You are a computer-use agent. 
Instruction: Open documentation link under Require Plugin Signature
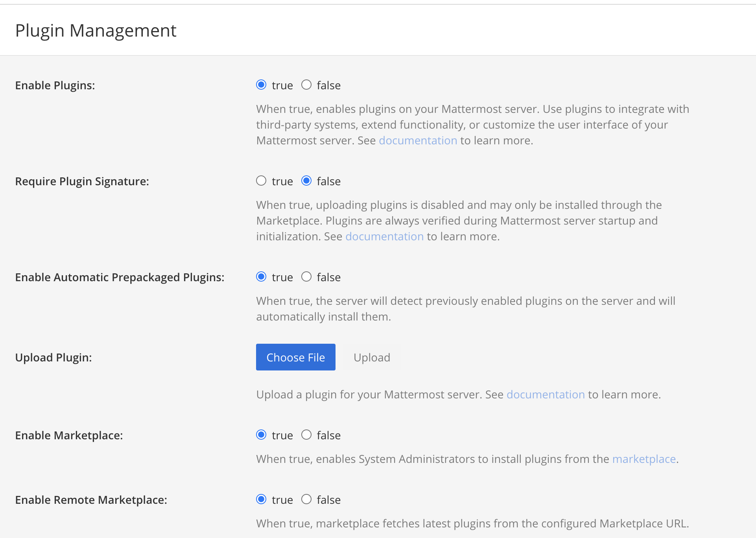pos(384,236)
